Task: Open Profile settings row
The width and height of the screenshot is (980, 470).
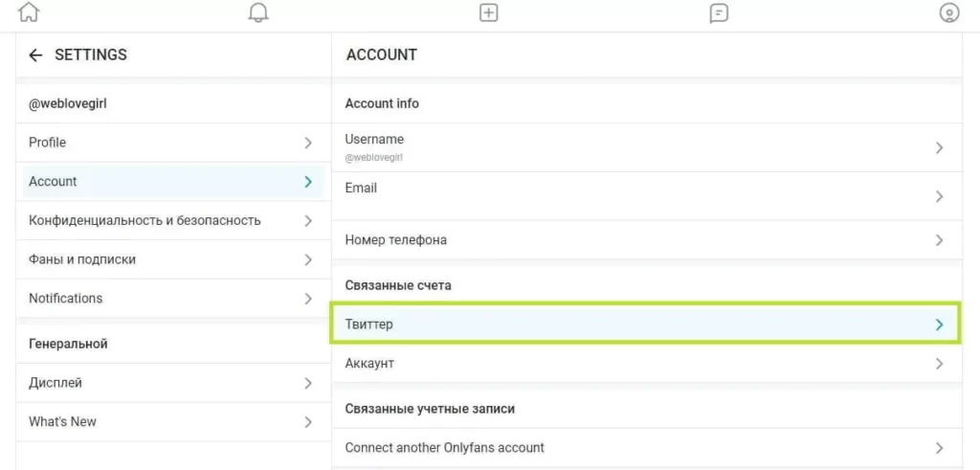Action: pyautogui.click(x=173, y=143)
